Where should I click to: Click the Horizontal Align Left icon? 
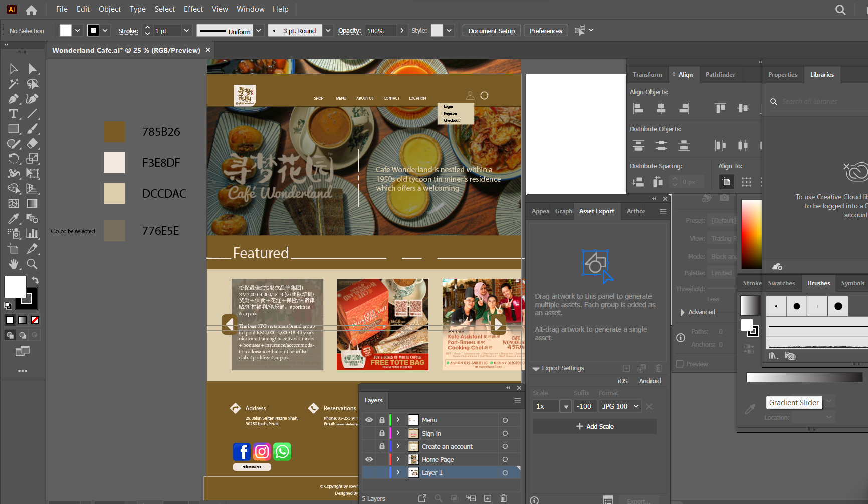click(638, 108)
